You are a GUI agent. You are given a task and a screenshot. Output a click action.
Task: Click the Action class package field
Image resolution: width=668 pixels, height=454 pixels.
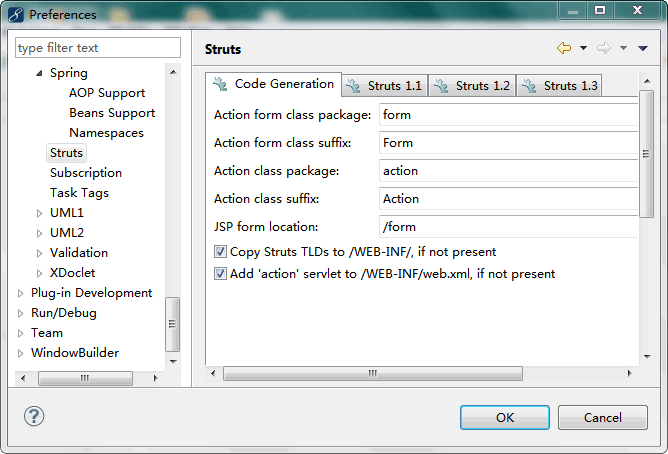coord(508,171)
